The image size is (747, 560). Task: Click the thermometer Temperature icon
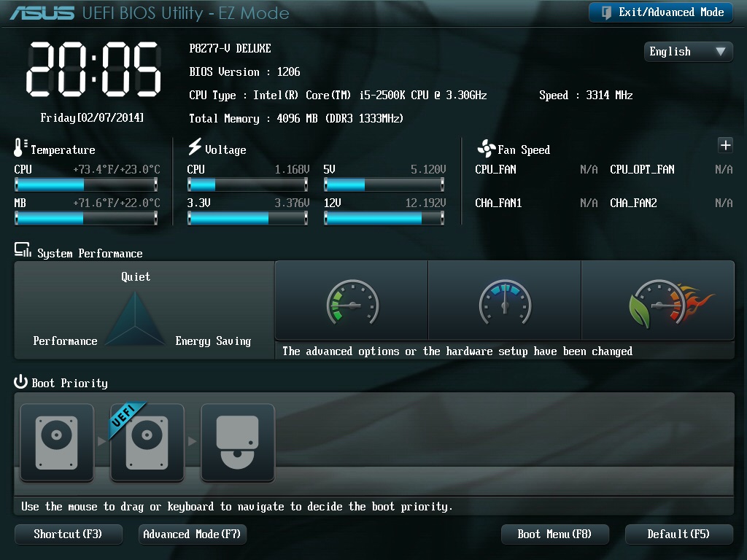[20, 147]
